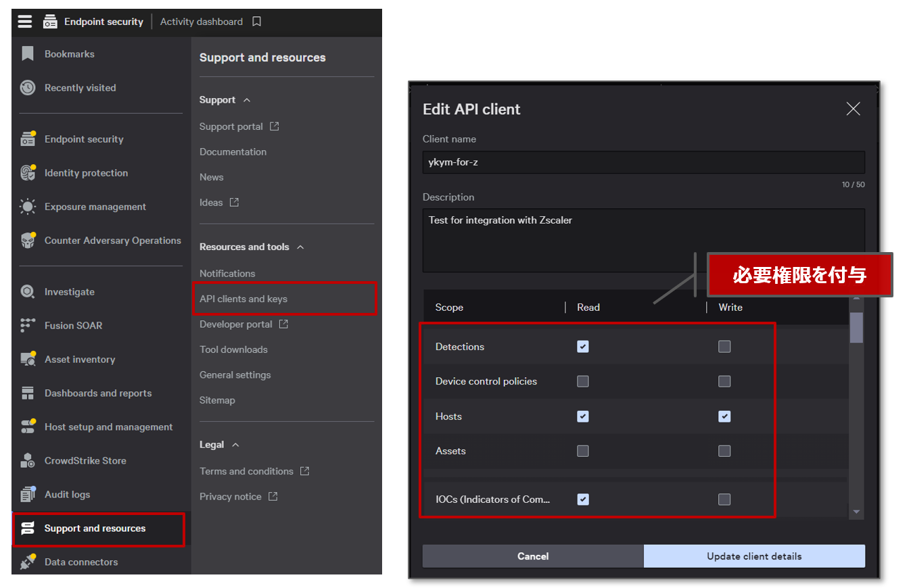This screenshot has width=911, height=588.
Task: Click the Audit logs icon
Action: pos(28,494)
